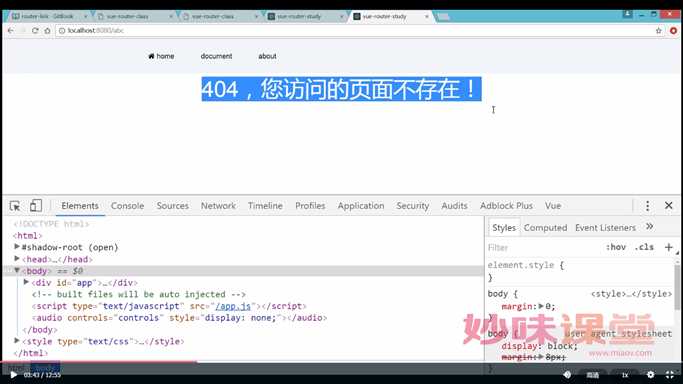Open the Profiles tab
The image size is (683, 384).
[x=310, y=206]
